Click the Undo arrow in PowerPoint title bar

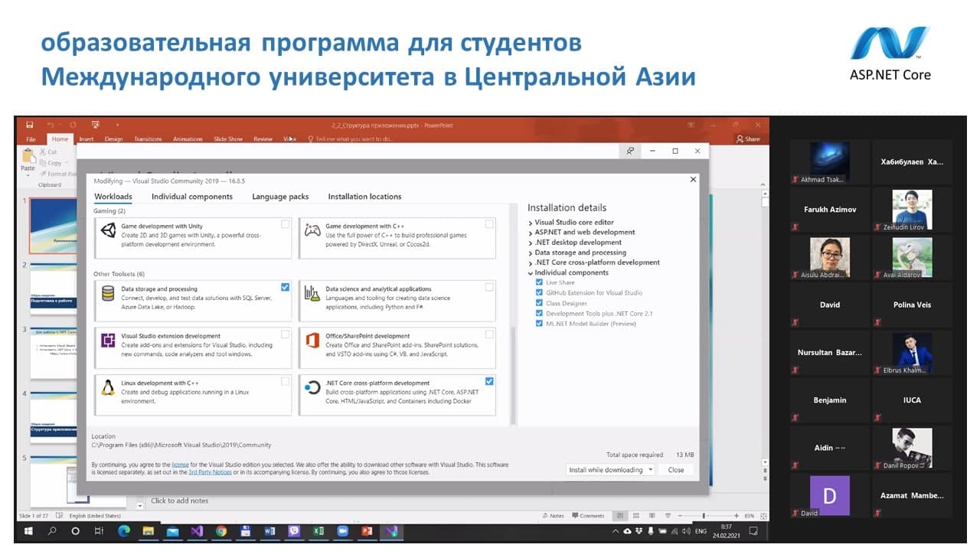tap(51, 125)
